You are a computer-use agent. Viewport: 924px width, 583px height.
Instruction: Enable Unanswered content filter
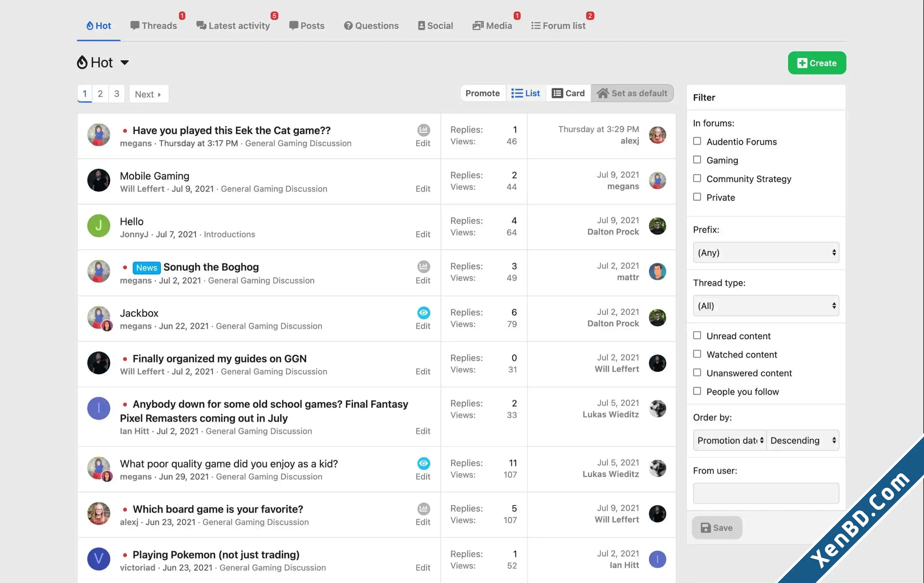pos(697,373)
